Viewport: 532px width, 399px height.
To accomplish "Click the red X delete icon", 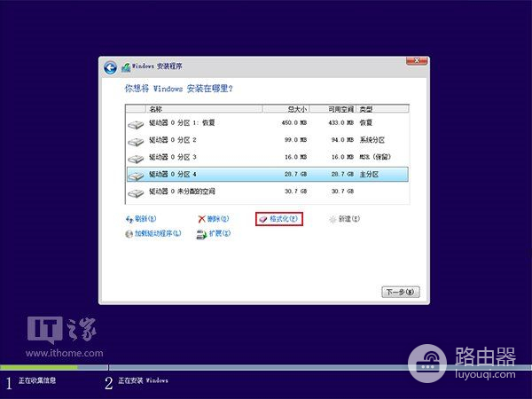I will [x=202, y=219].
